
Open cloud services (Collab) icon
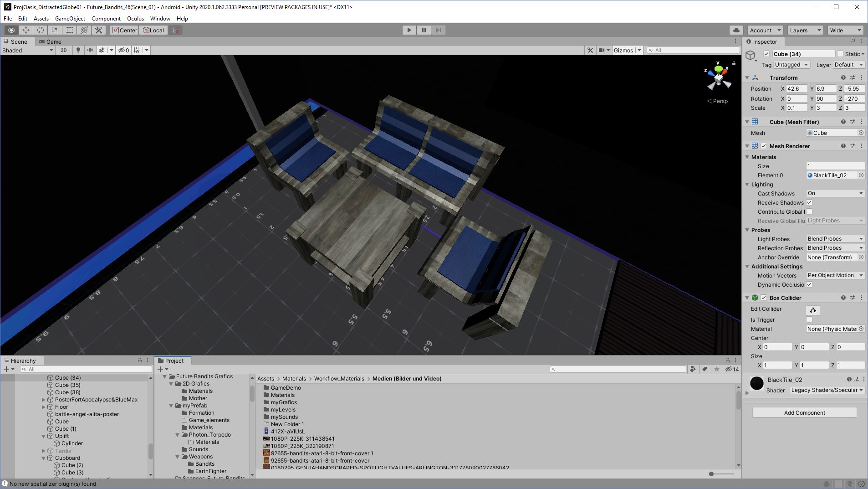pyautogui.click(x=736, y=30)
